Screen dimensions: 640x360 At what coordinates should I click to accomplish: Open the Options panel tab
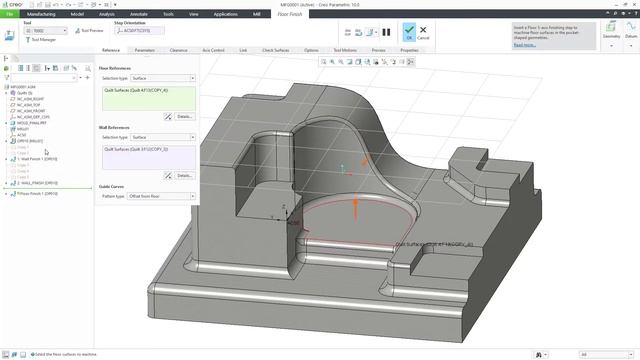click(x=311, y=50)
